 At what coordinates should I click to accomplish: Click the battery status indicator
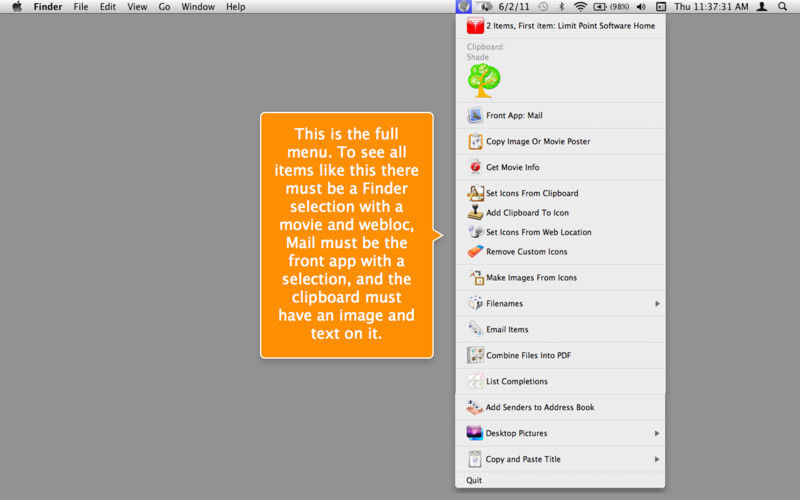611,7
